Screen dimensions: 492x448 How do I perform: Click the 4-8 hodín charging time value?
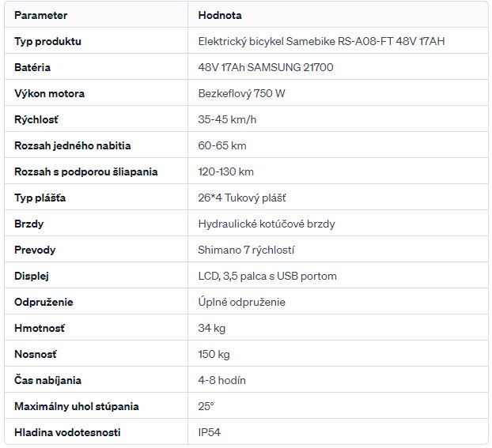click(221, 380)
